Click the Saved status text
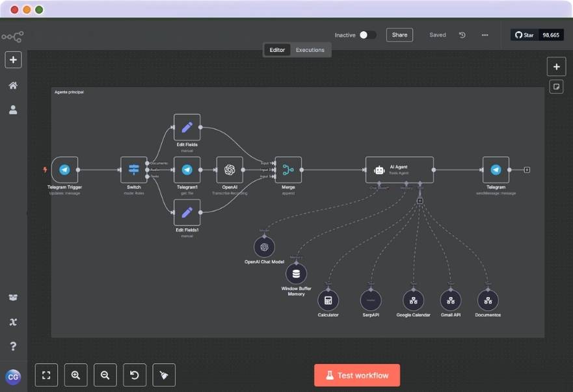Viewport: 573px width, 392px height. [x=438, y=35]
